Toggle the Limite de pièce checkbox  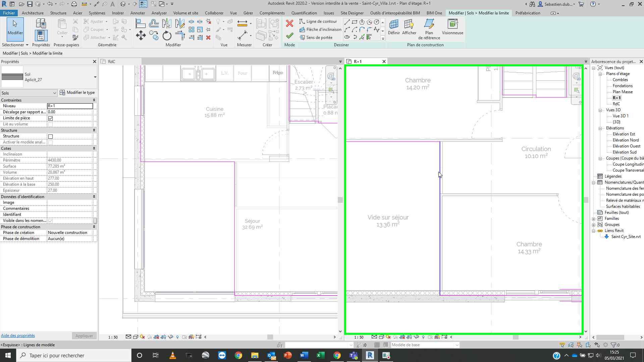50,118
